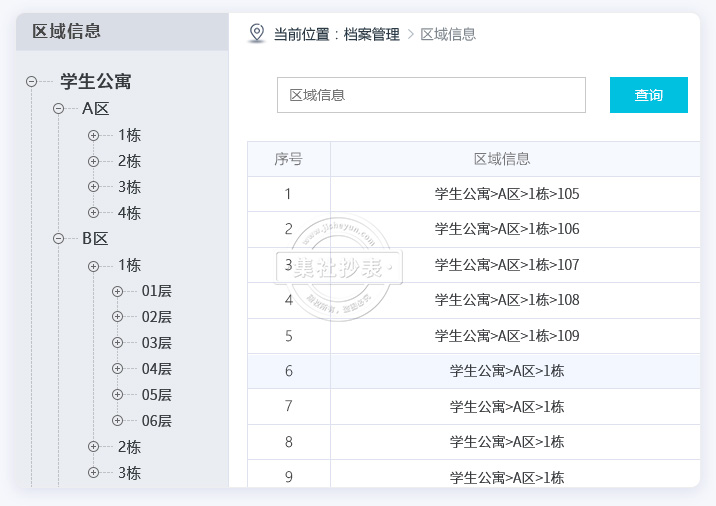This screenshot has width=716, height=506.
Task: Click the 序号 column header
Action: 288,159
